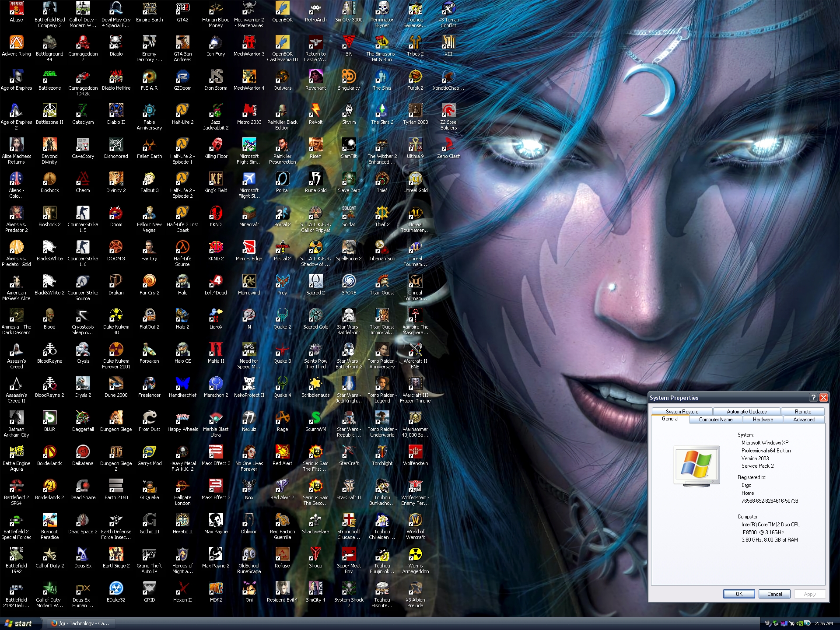Open the Remote tab
This screenshot has width=840, height=630.
(803, 412)
